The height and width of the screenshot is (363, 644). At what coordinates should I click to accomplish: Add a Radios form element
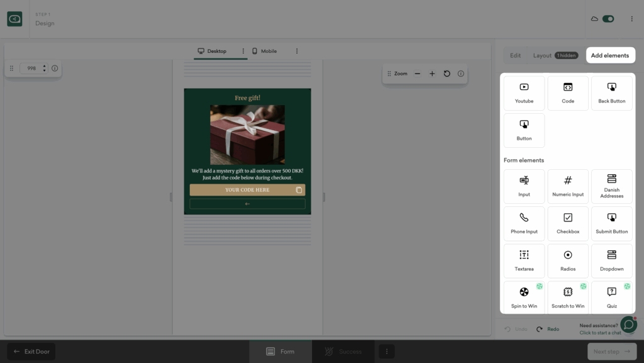point(568,260)
